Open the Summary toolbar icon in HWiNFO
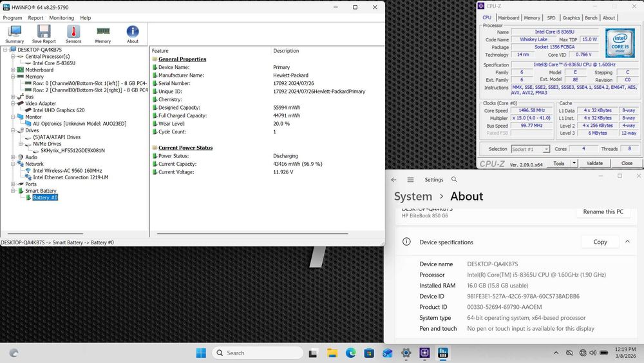The image size is (644, 363). [x=14, y=34]
